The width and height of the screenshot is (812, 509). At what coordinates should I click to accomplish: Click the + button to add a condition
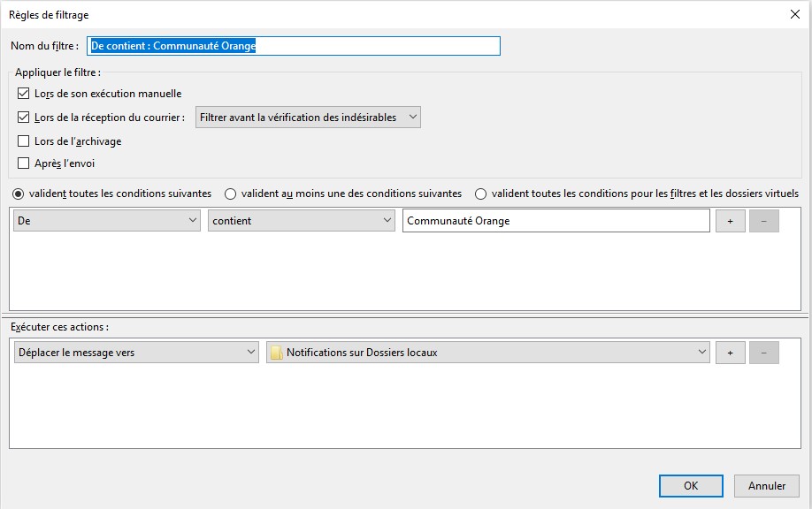tap(729, 220)
